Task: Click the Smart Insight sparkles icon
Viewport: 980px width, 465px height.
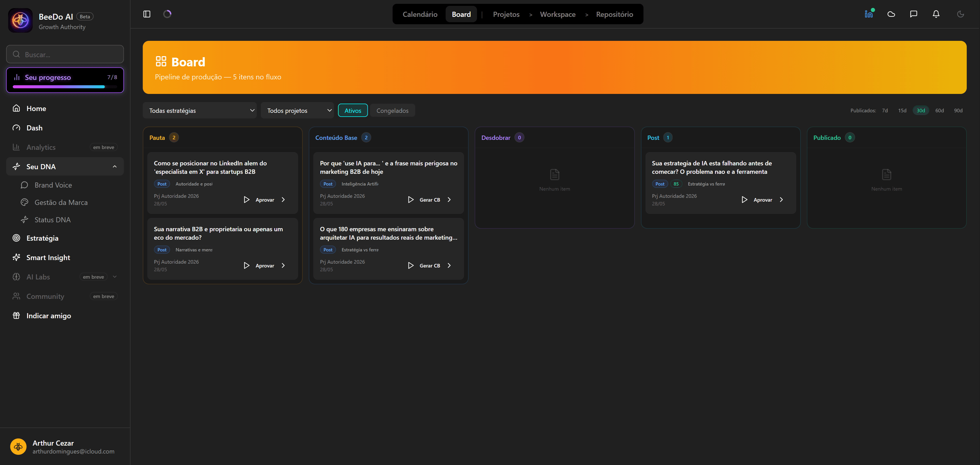Action: 16,258
